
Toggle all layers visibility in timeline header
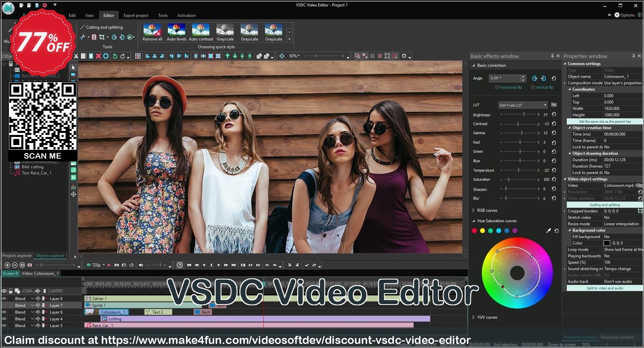(x=4, y=291)
